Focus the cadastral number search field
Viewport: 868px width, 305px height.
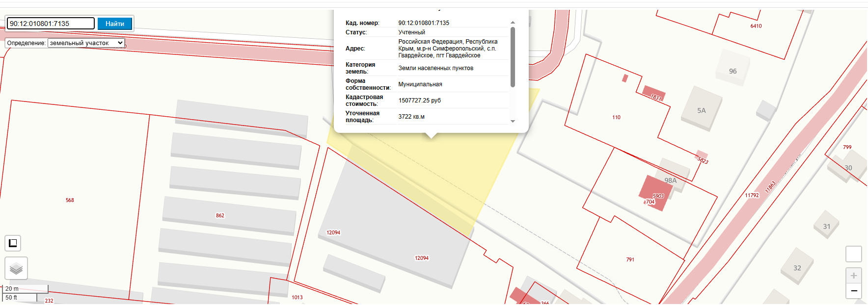tap(51, 24)
